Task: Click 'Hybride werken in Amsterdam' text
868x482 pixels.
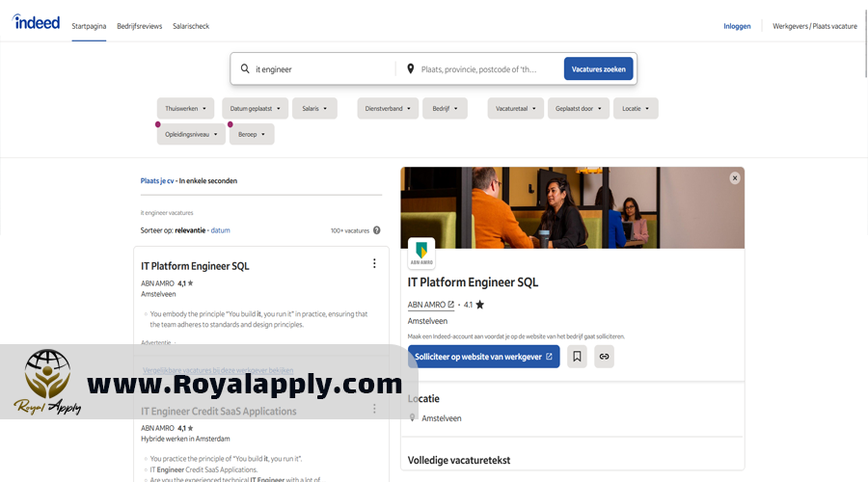Action: click(x=185, y=439)
